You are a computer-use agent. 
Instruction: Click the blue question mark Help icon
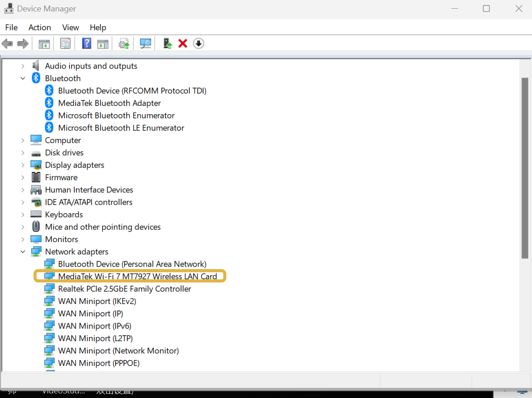point(86,44)
